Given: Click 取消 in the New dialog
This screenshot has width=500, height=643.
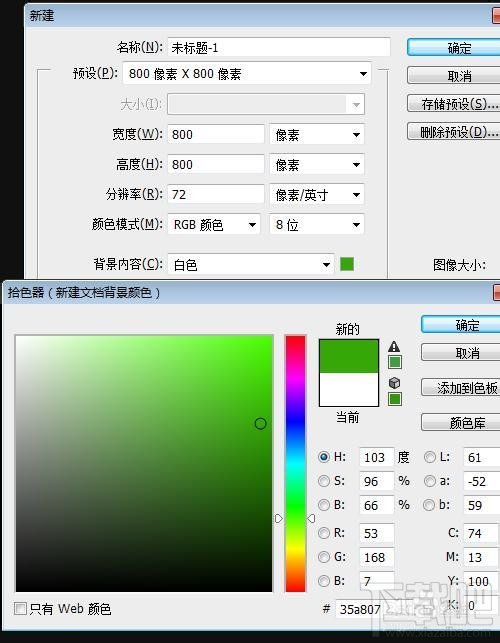Looking at the screenshot, I should (454, 75).
